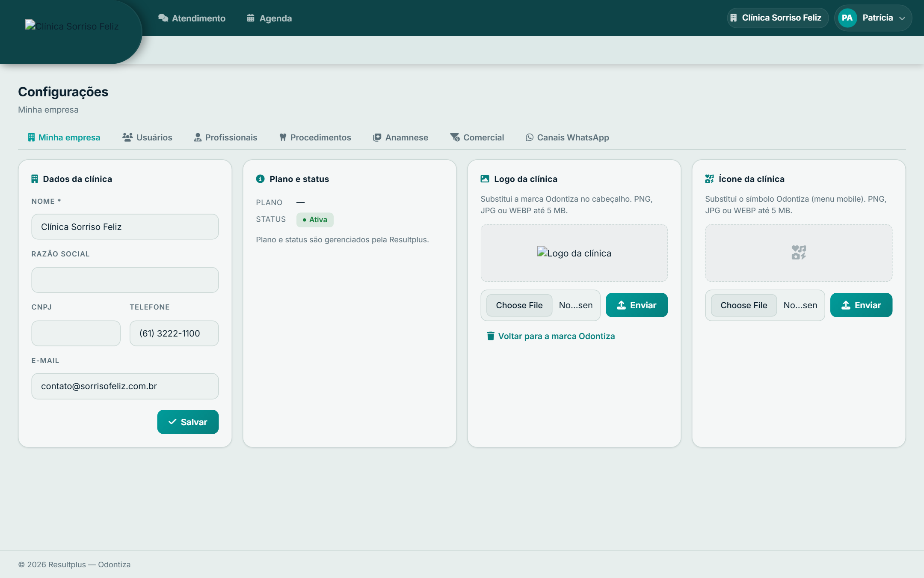Choose File for the clinic icon
Image resolution: width=924 pixels, height=578 pixels.
(x=744, y=305)
